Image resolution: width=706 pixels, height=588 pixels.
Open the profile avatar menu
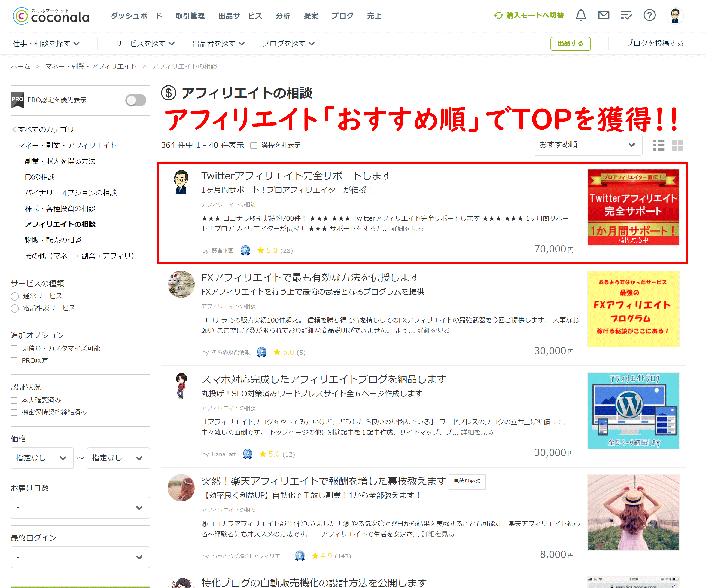point(675,16)
